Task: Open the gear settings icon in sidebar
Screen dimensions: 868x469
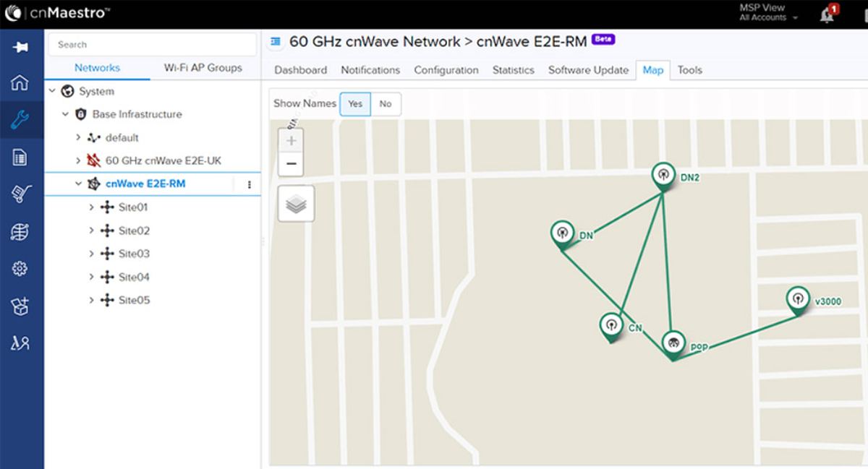Action: [20, 269]
